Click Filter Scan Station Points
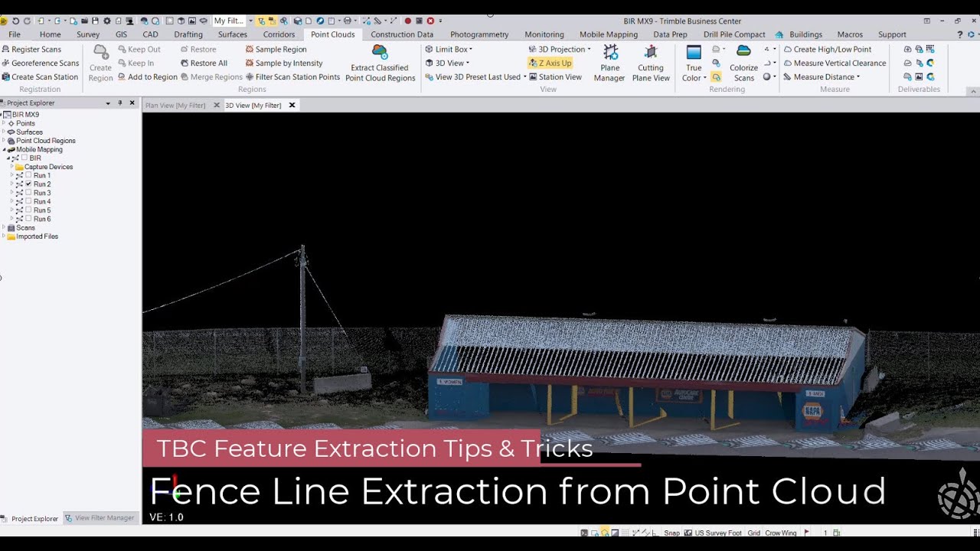 pyautogui.click(x=292, y=77)
